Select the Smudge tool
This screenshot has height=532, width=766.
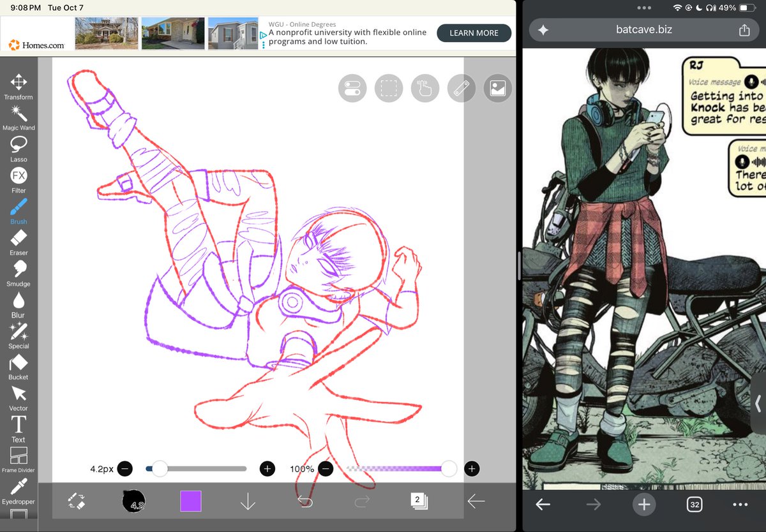19,274
